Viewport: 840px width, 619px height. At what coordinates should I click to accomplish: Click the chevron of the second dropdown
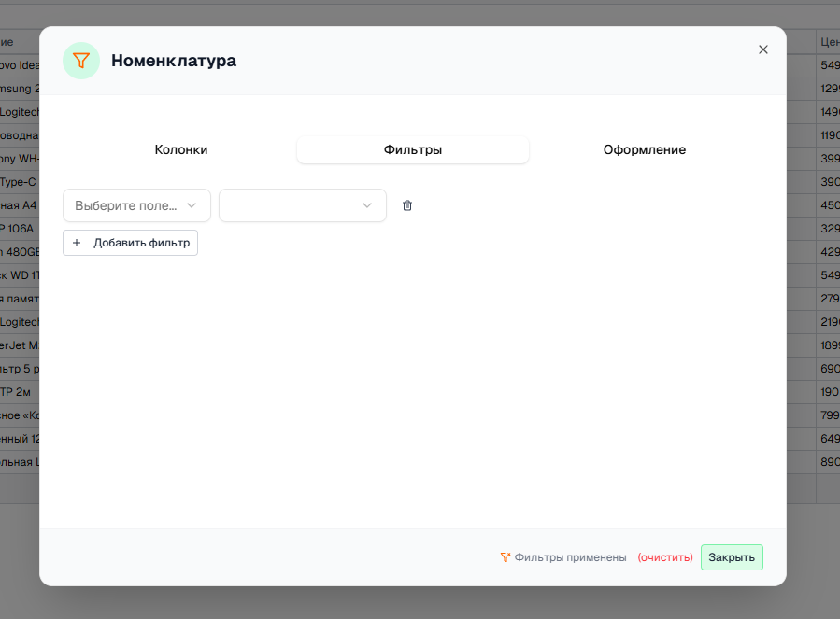point(367,205)
